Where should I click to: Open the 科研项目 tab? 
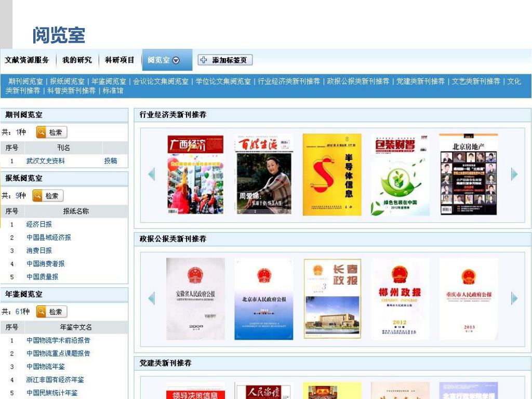(119, 60)
